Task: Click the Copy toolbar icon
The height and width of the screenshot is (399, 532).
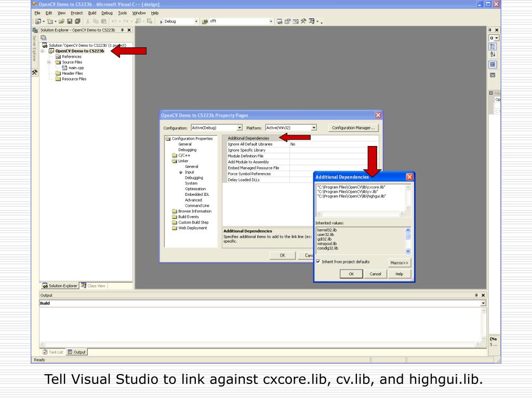Action: [x=96, y=21]
